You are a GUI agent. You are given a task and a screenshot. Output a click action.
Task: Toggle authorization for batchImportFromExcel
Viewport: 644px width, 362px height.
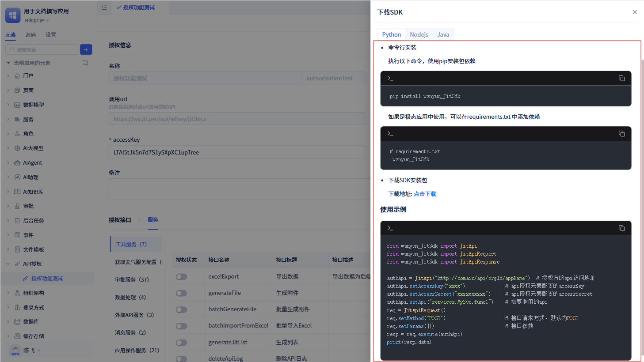tap(181, 326)
